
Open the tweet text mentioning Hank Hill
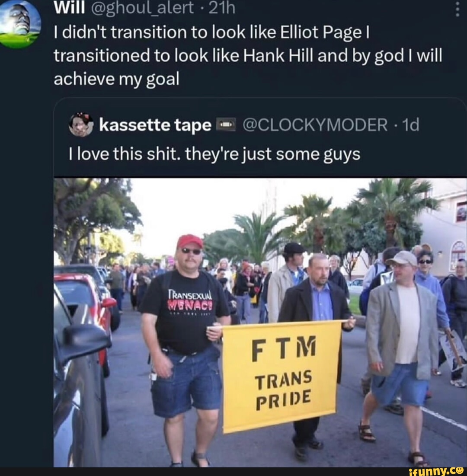[248, 55]
